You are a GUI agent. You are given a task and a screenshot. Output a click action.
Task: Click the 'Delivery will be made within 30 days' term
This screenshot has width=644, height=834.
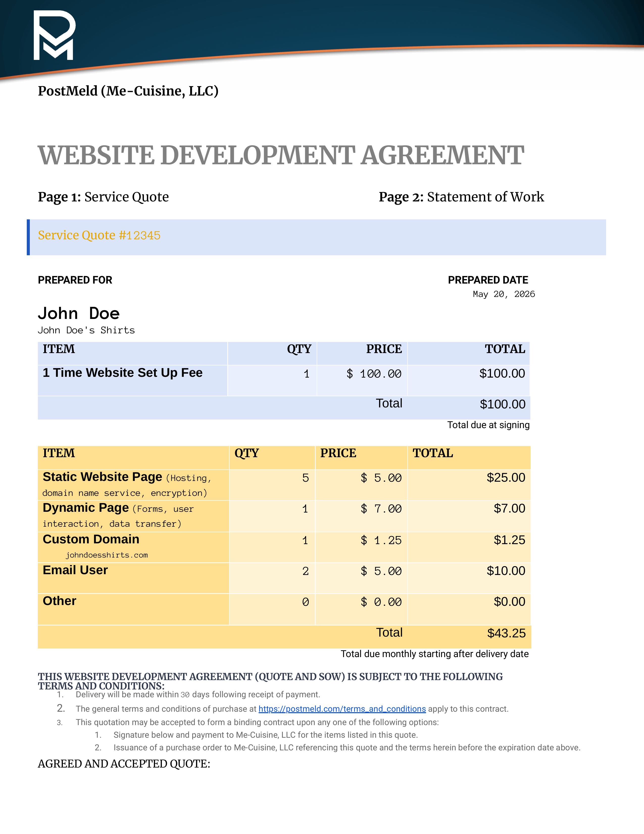coord(198,694)
